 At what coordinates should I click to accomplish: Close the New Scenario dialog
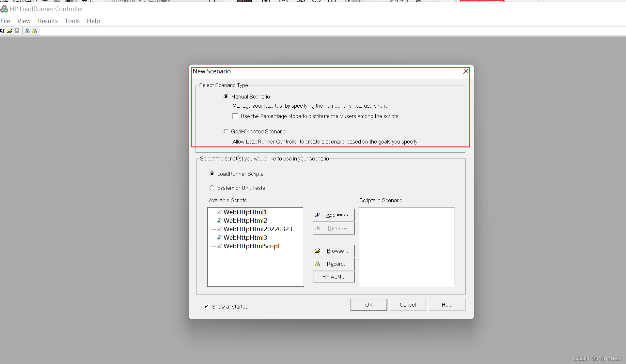(x=466, y=71)
